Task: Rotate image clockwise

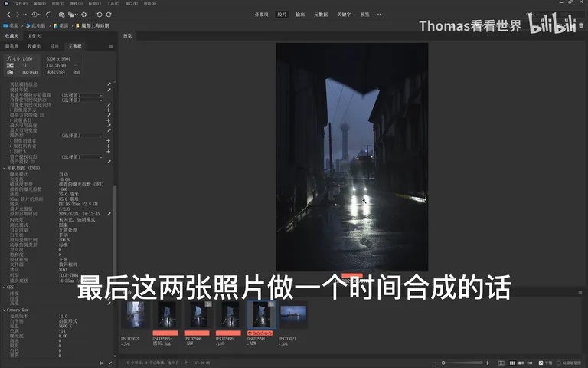Action: point(109,15)
